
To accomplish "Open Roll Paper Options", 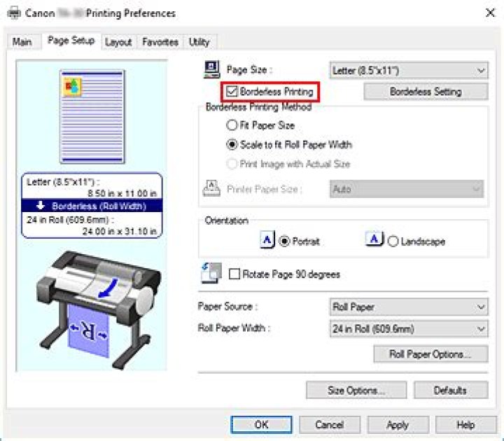I will (x=430, y=354).
